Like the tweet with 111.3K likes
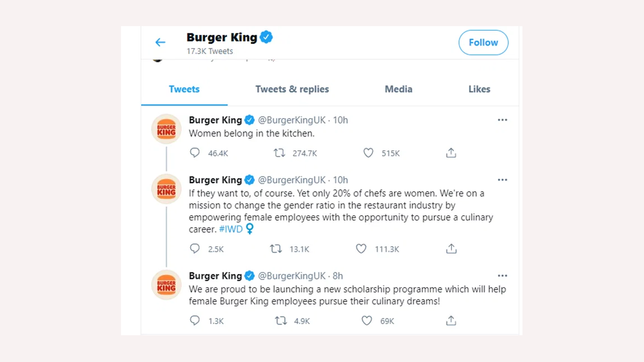Screen dimensions: 644x362 361,248
